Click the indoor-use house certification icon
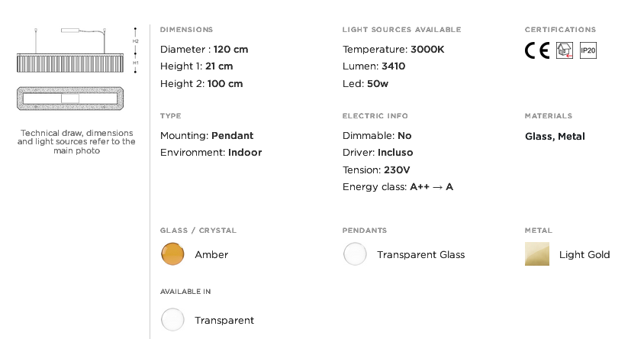The height and width of the screenshot is (339, 644). tap(565, 50)
